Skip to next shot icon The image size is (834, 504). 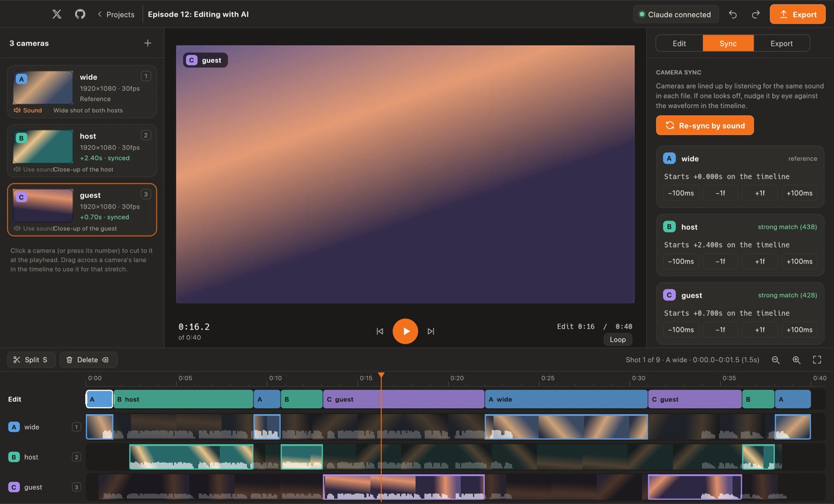(x=431, y=331)
